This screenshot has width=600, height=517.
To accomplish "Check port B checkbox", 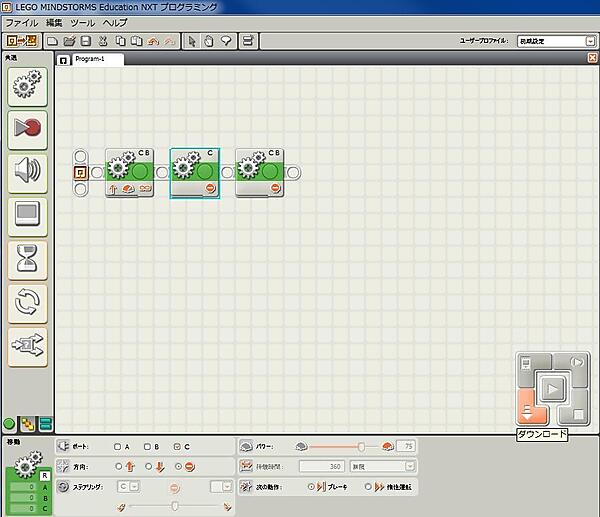I will point(147,446).
